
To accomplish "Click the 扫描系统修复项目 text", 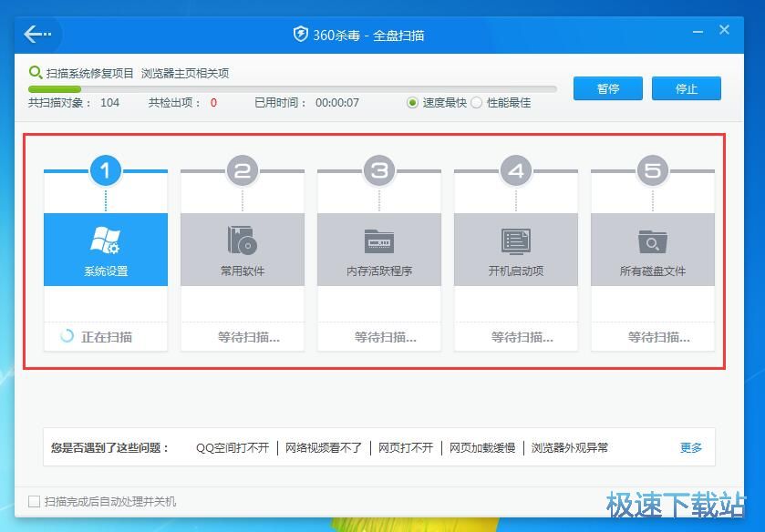I will click(89, 73).
